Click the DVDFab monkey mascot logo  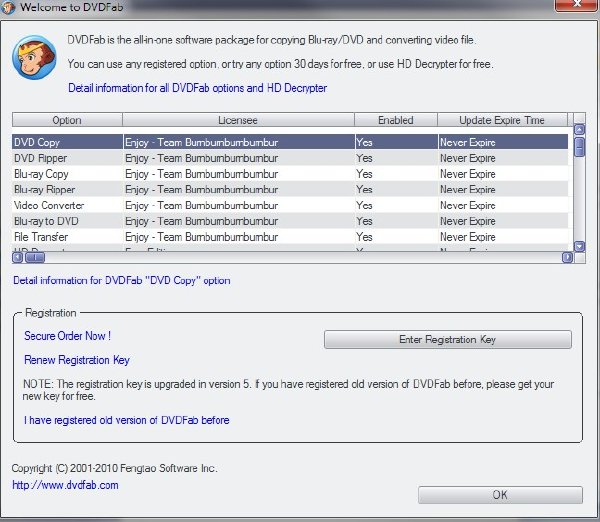pyautogui.click(x=34, y=57)
